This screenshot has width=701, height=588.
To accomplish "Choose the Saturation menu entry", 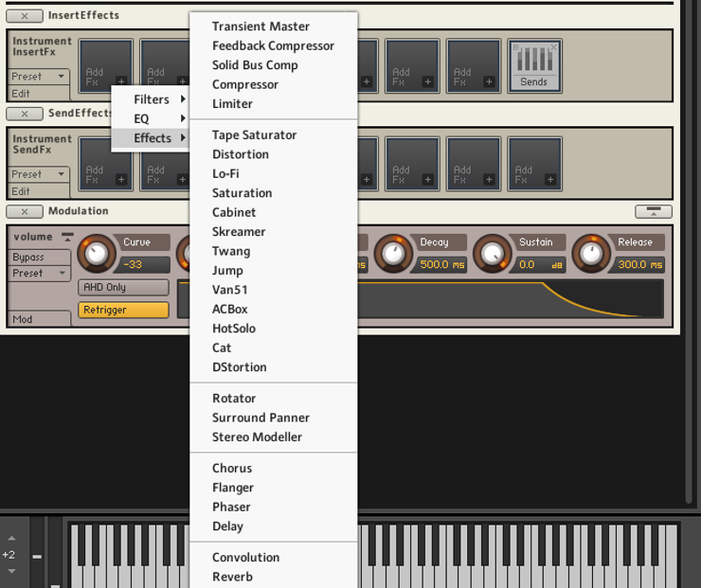I will (x=273, y=193).
